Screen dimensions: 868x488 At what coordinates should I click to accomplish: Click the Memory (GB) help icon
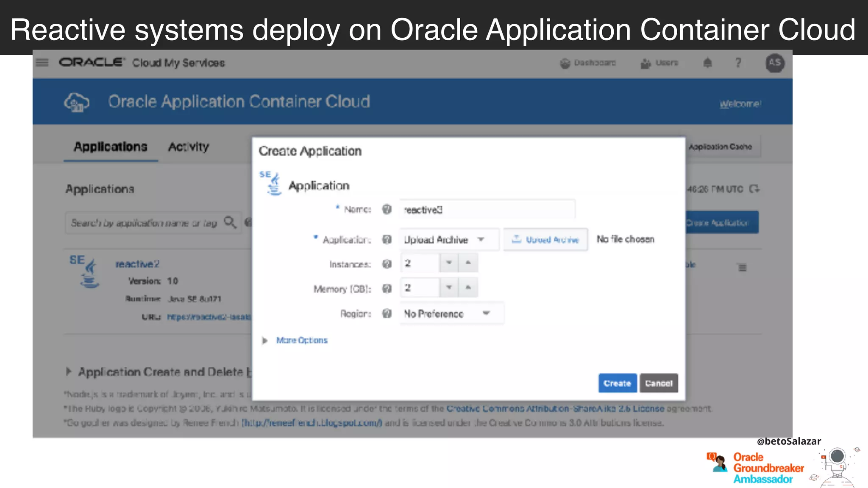pos(387,288)
